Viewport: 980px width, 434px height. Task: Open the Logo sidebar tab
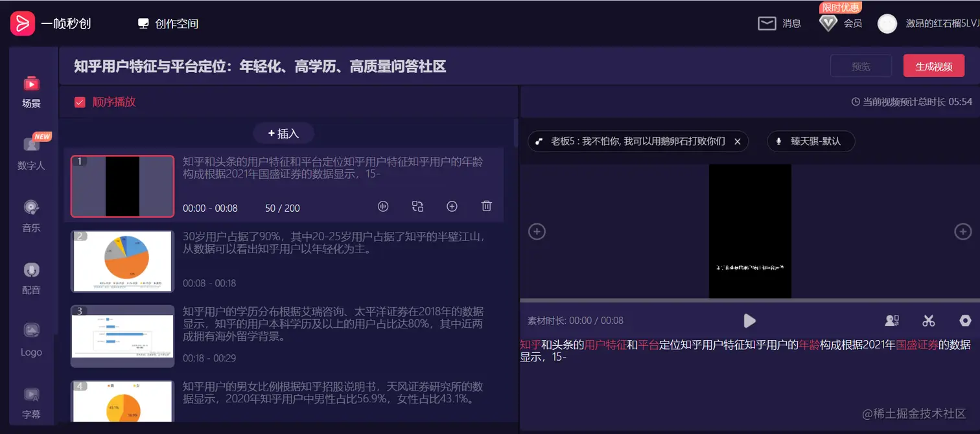click(x=31, y=341)
